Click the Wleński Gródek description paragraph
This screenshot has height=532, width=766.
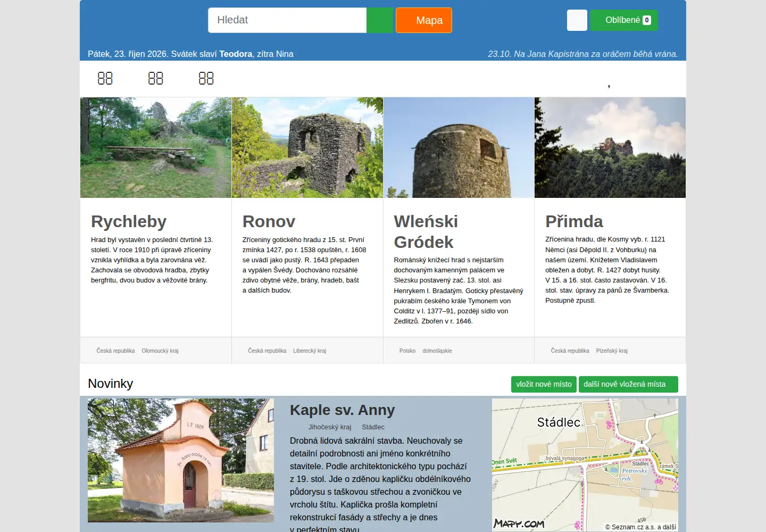459,290
